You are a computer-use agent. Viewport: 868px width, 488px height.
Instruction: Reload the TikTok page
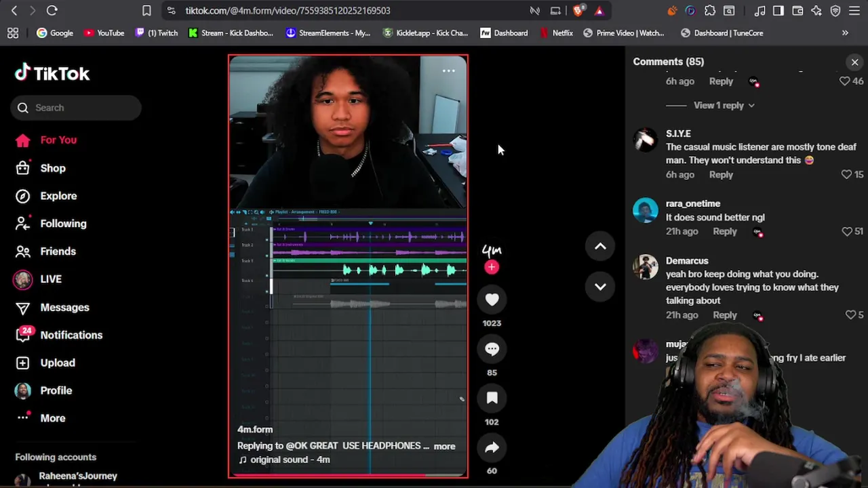[52, 10]
